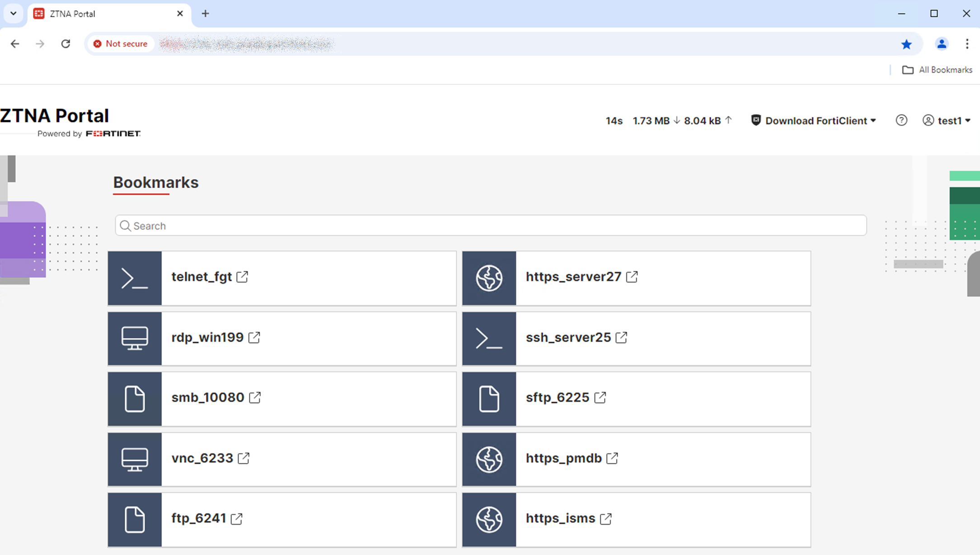Viewport: 980px width, 555px height.
Task: Click the FortiClient shield icon
Action: click(x=755, y=120)
